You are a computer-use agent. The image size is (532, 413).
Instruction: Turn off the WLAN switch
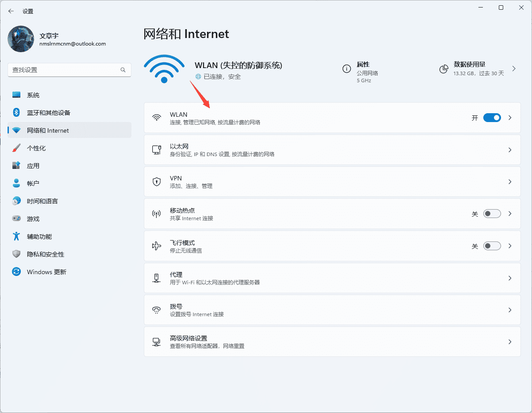tap(491, 118)
